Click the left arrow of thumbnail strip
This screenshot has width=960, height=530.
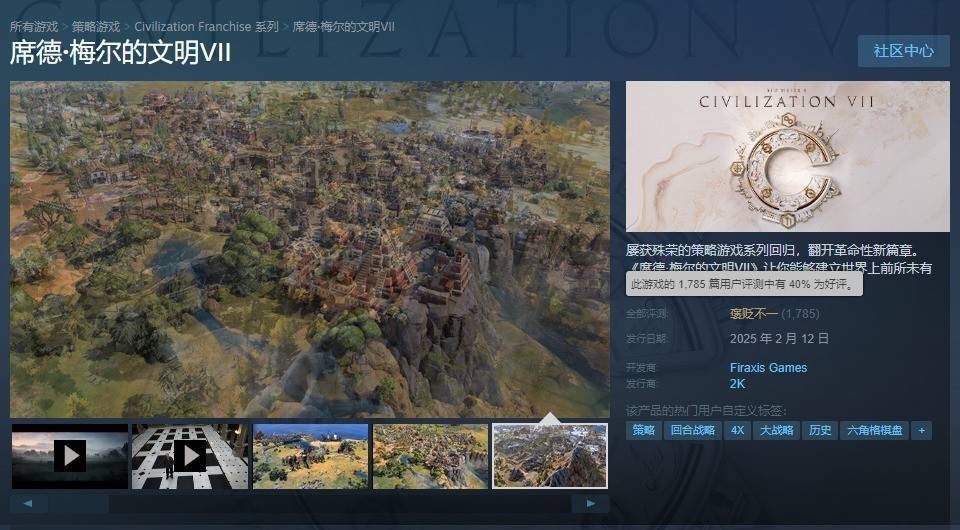coord(28,504)
